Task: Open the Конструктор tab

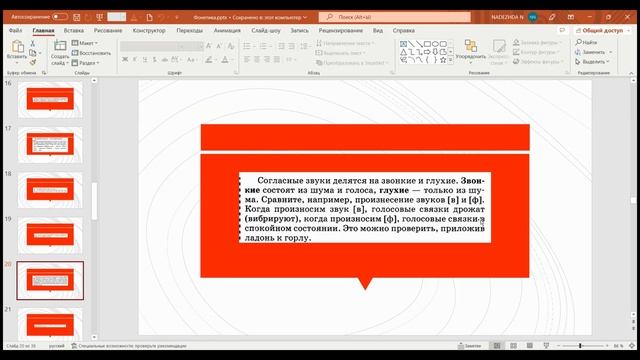Action: [x=149, y=31]
